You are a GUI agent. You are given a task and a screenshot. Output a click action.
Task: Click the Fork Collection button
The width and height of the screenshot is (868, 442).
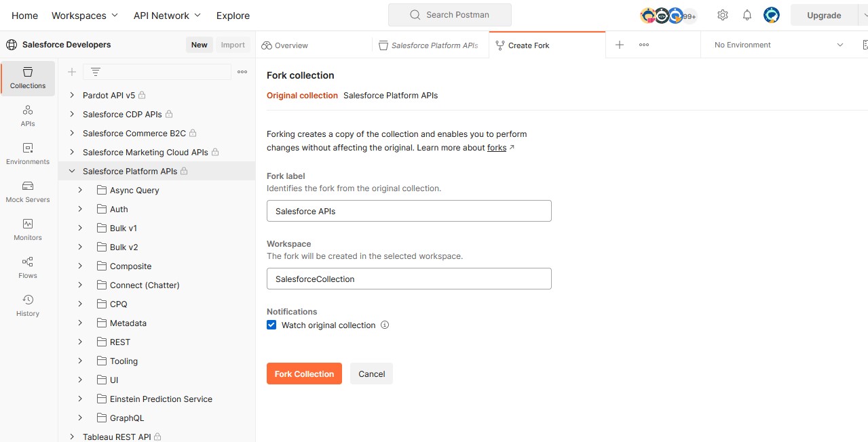(x=304, y=374)
